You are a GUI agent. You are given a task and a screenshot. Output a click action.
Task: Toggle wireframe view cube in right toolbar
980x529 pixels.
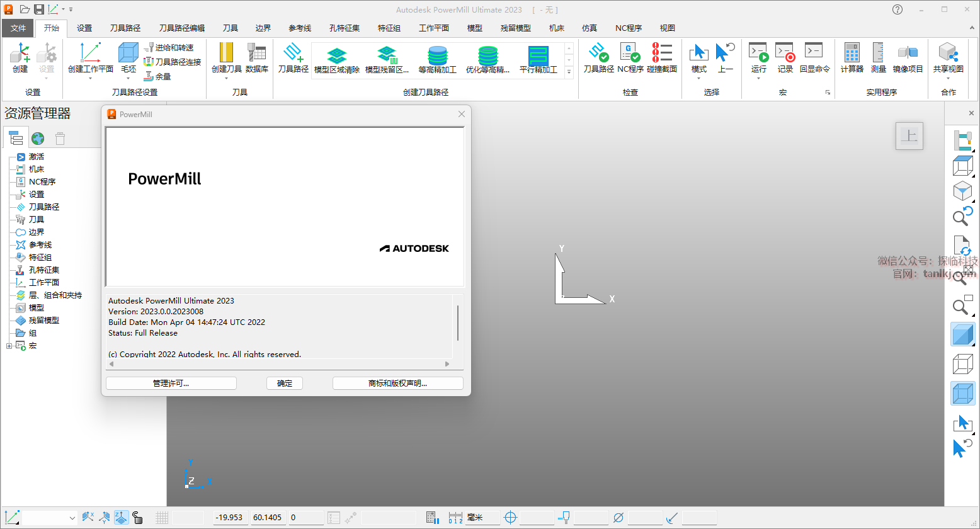962,364
